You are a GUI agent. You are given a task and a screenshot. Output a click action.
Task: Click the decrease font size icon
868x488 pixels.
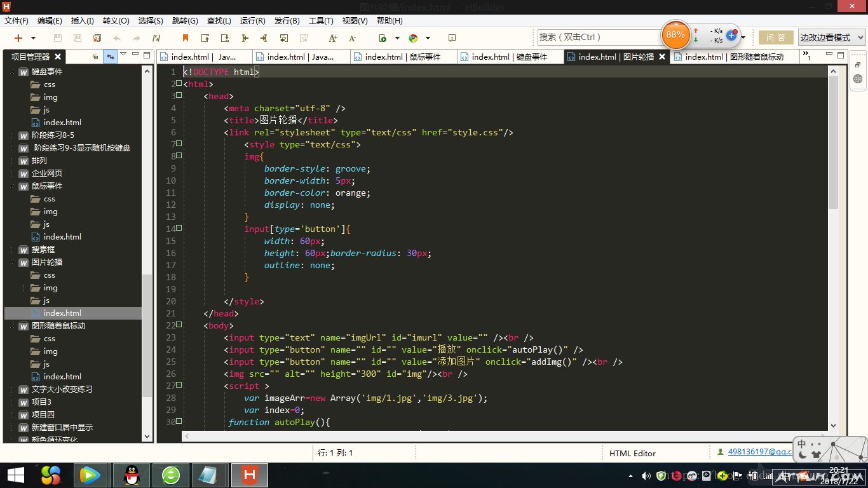point(352,38)
